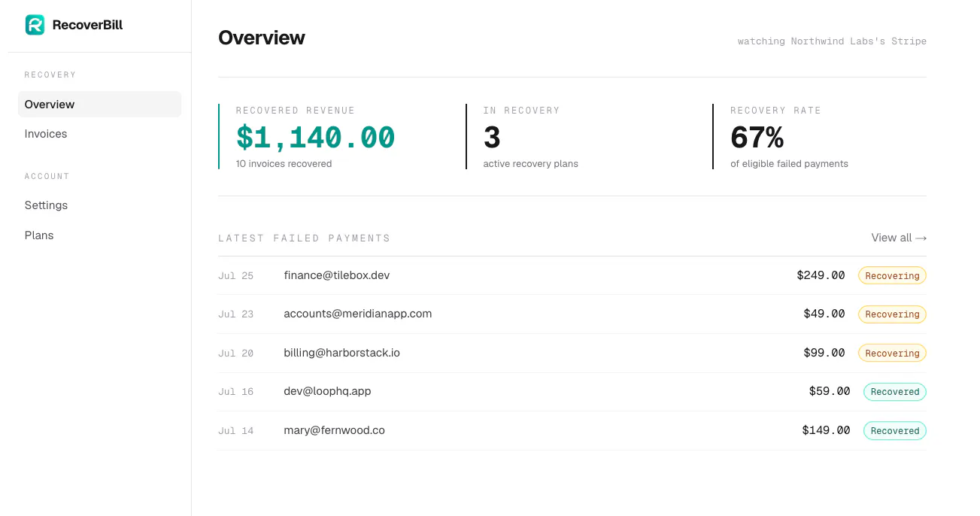980x516 pixels.
Task: Open billing@harborstack.io payment row
Action: [572, 353]
